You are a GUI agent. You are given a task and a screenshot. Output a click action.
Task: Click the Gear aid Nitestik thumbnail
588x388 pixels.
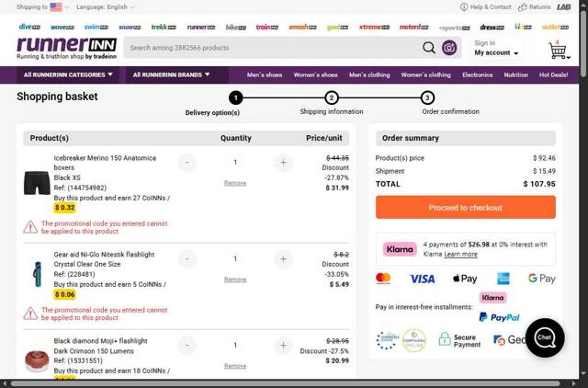(x=37, y=274)
